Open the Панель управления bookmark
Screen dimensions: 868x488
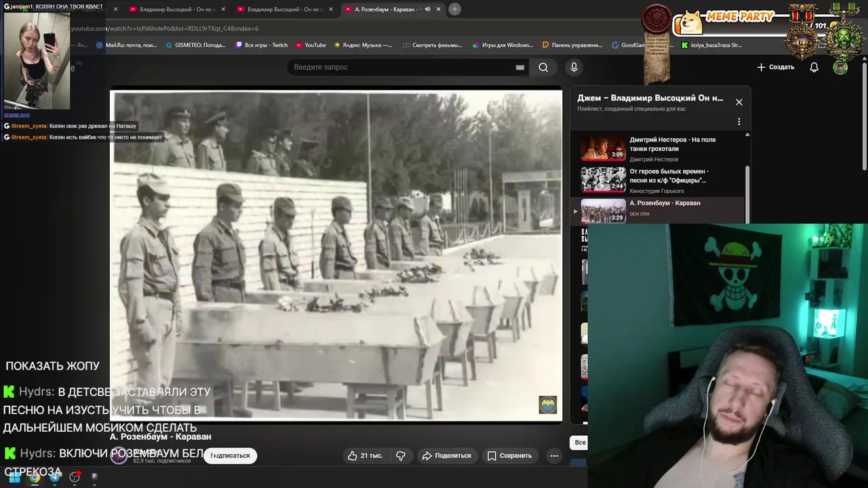coord(572,45)
